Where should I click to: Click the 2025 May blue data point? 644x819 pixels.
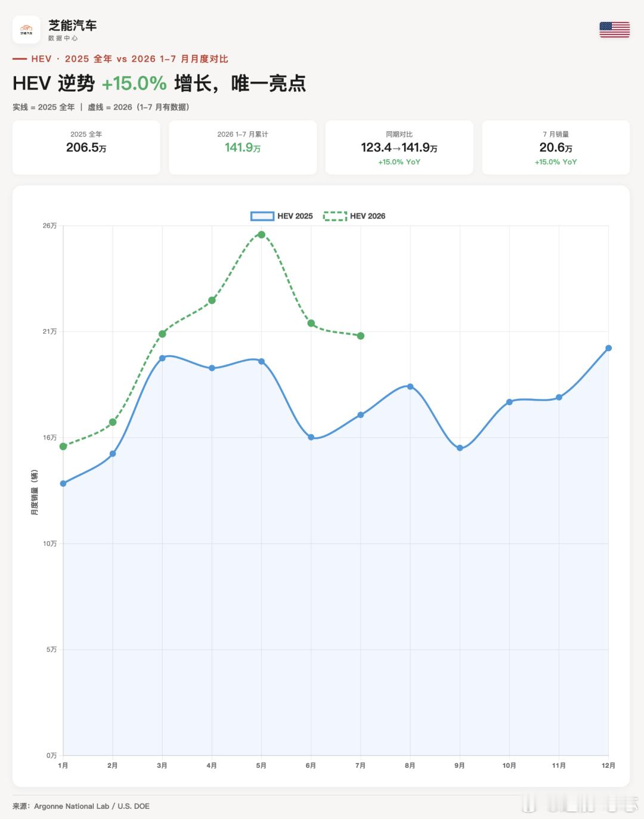[261, 361]
